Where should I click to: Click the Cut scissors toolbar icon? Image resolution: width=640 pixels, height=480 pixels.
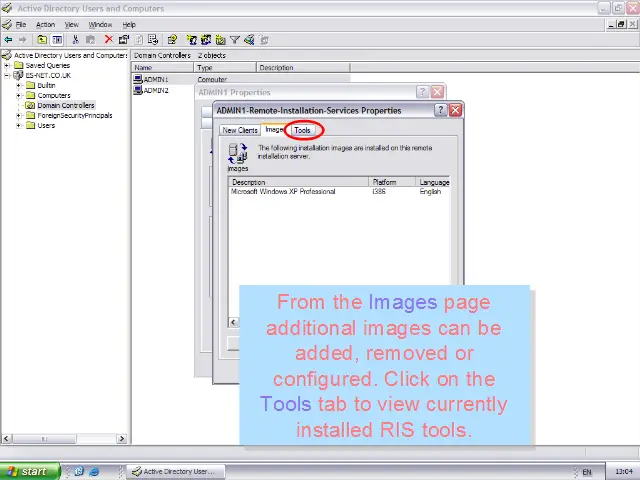pyautogui.click(x=75, y=40)
